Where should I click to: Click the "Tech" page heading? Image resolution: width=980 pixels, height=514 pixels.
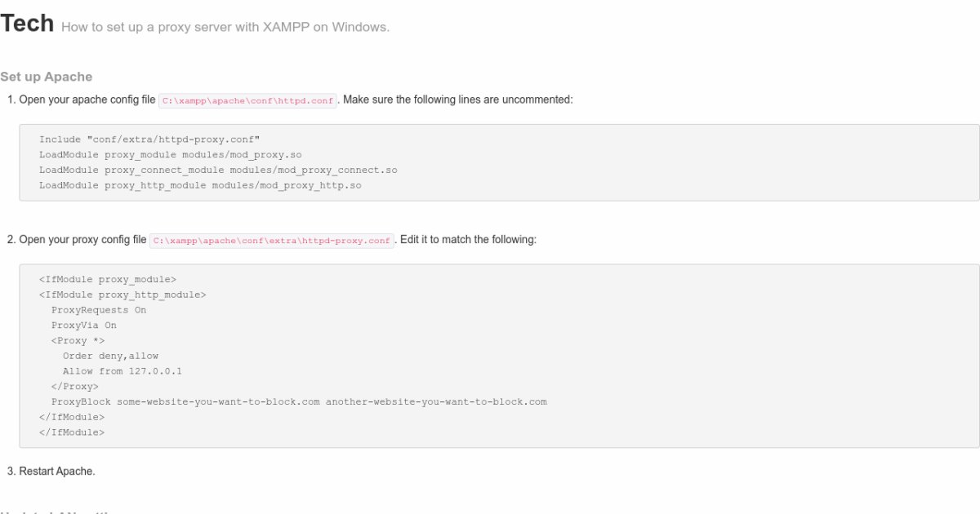click(x=27, y=24)
